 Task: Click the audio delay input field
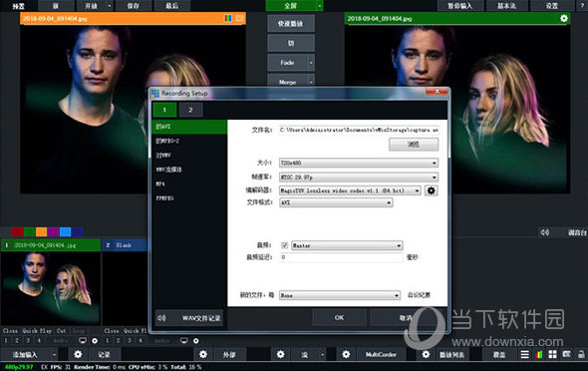[x=341, y=257]
